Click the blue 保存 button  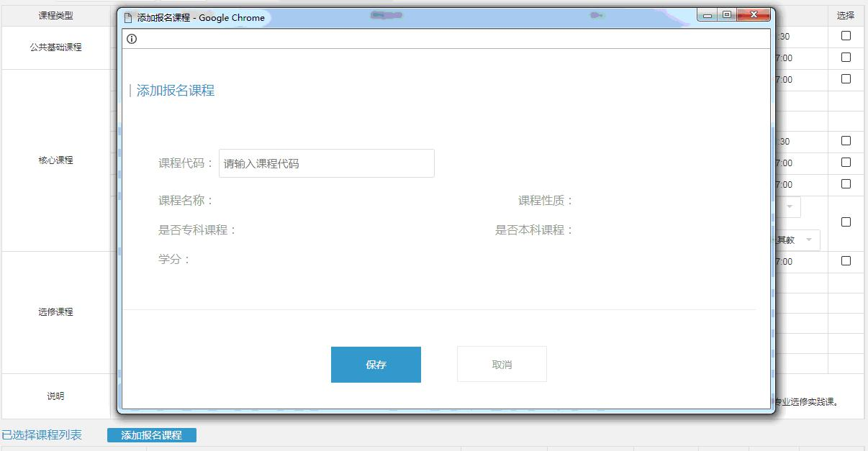coord(376,365)
